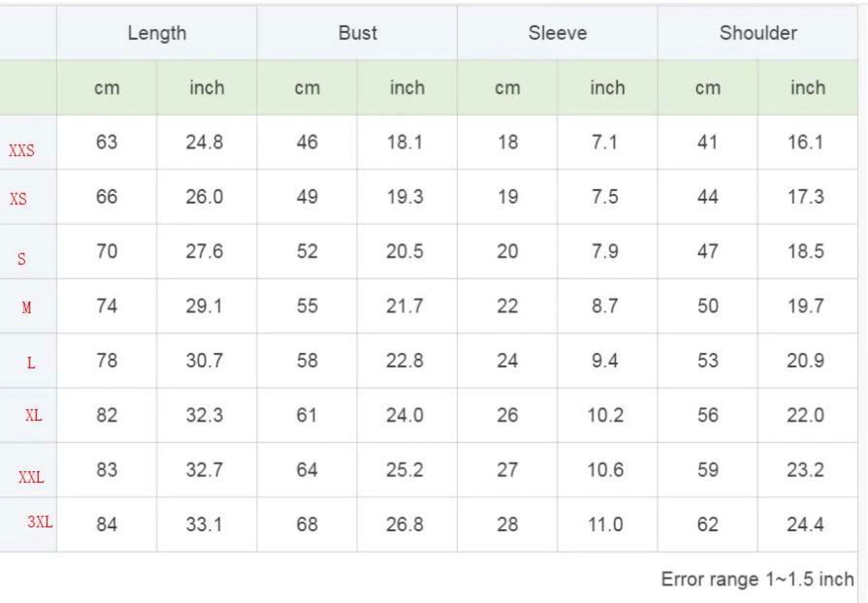The width and height of the screenshot is (868, 603).
Task: Select the XL size row label
Action: 34,415
